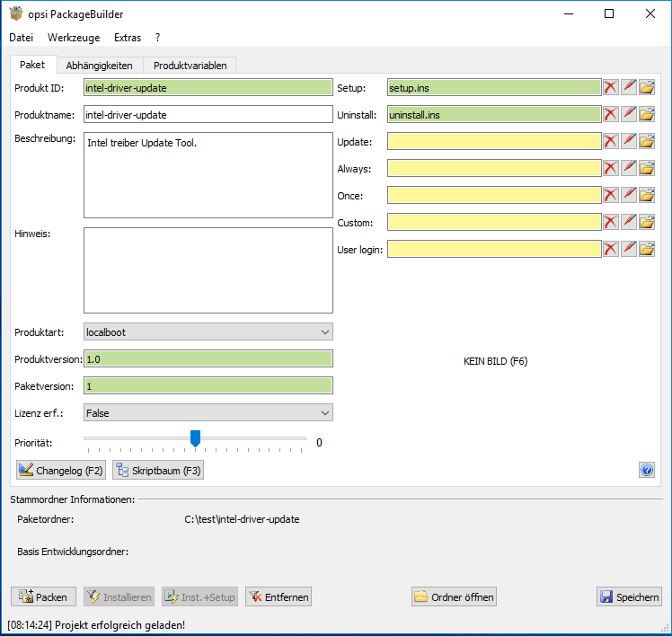
Task: Browse for Uninstall script via folder icon
Action: point(647,114)
